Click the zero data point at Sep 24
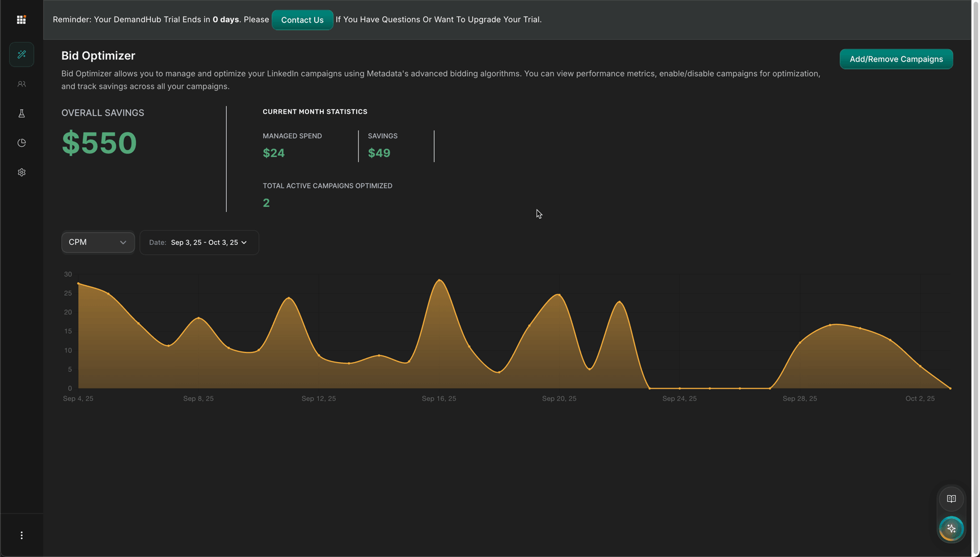980x557 pixels. coord(679,388)
